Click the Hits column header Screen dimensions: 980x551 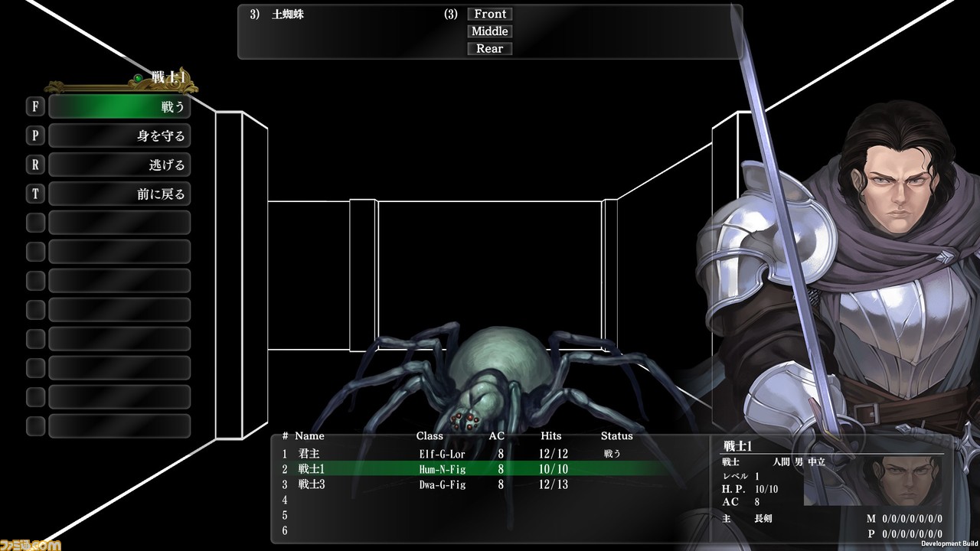coord(550,436)
